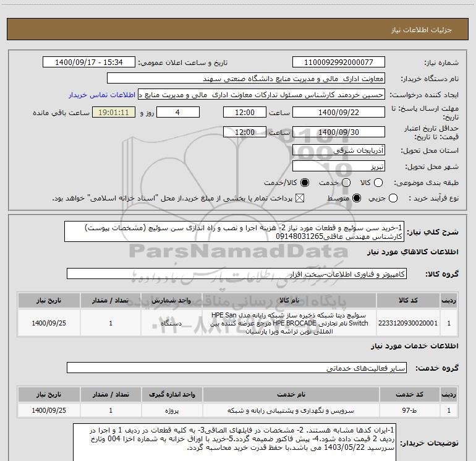Screen dimensions: 476x461
Task: Click the اطلاعات کالاهای مورد نیاز heading
Action: [x=412, y=252]
